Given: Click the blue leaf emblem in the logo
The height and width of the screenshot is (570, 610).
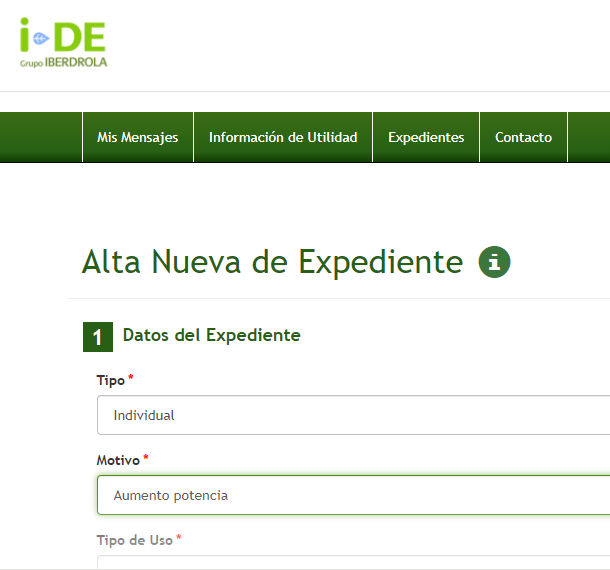Looking at the screenshot, I should coord(39,39).
